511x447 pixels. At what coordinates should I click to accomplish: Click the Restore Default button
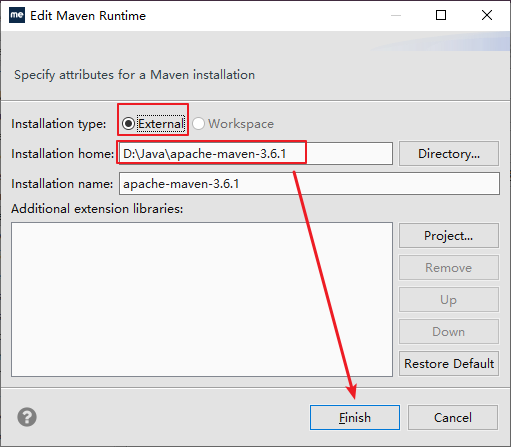click(x=449, y=364)
